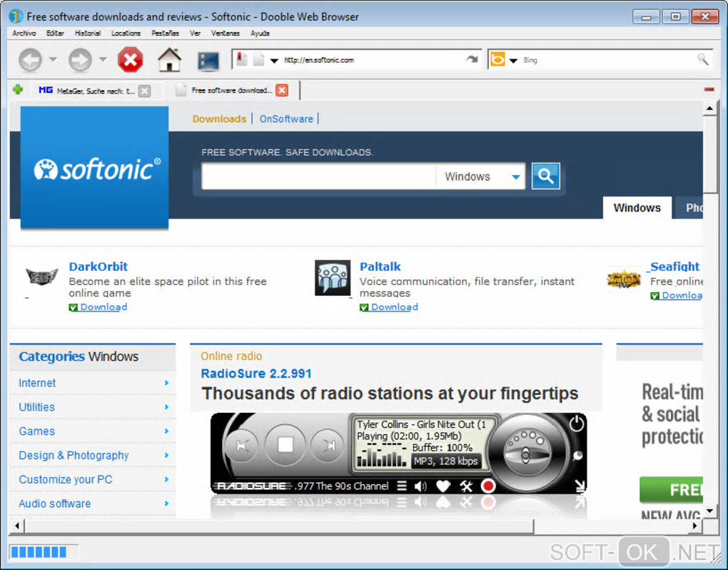Click the red minus icon on tab bar
Viewport: 728px width, 570px height.
pos(709,89)
